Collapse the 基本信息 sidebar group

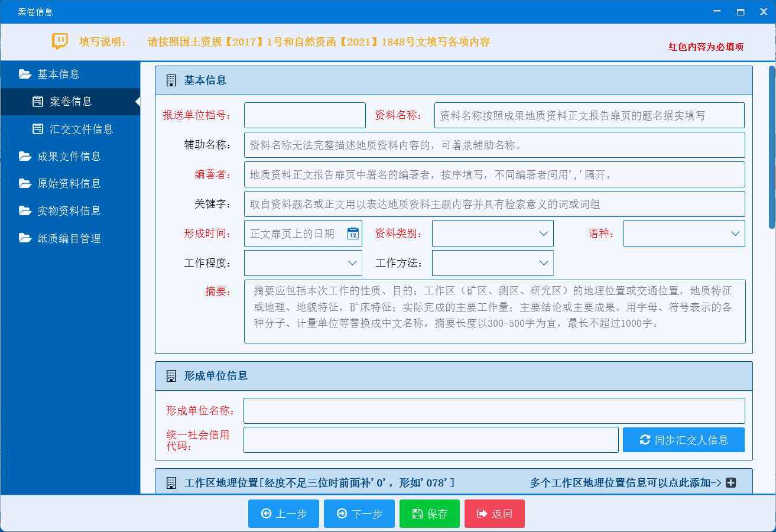point(70,74)
